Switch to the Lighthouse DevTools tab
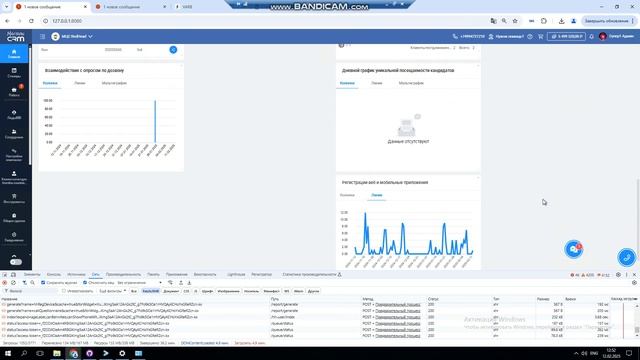The width and height of the screenshot is (640, 360). point(236,275)
